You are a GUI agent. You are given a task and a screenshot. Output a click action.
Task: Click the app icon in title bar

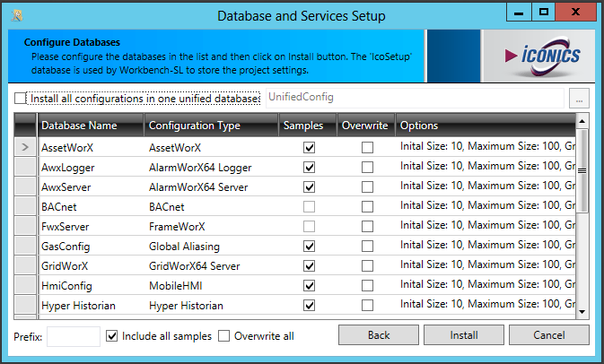[x=17, y=15]
